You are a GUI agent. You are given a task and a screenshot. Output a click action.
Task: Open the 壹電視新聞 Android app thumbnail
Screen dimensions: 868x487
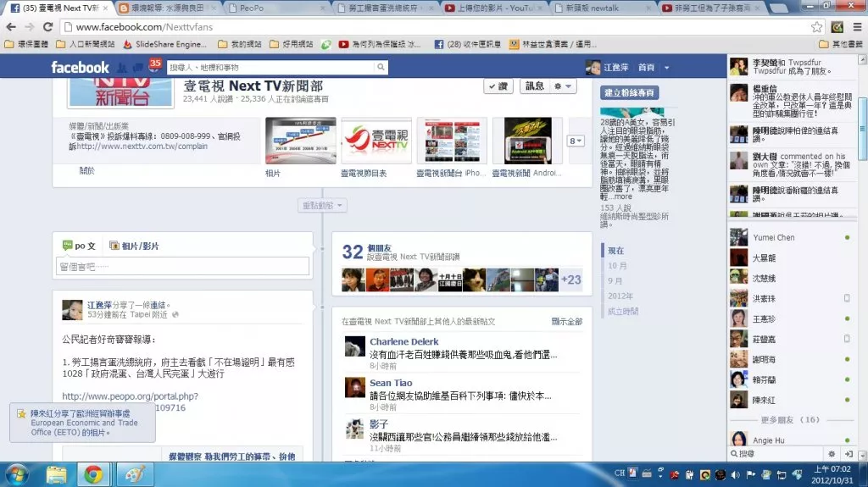point(527,141)
